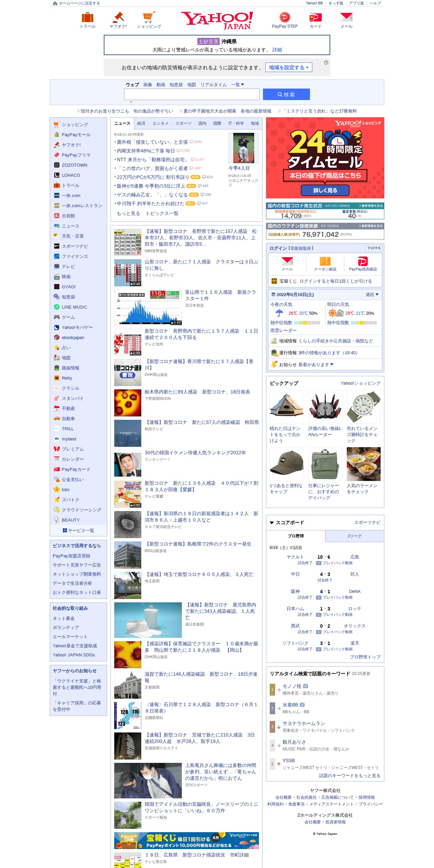Switch to the IT・科学 news tab
This screenshot has height=868, width=434.
236,123
